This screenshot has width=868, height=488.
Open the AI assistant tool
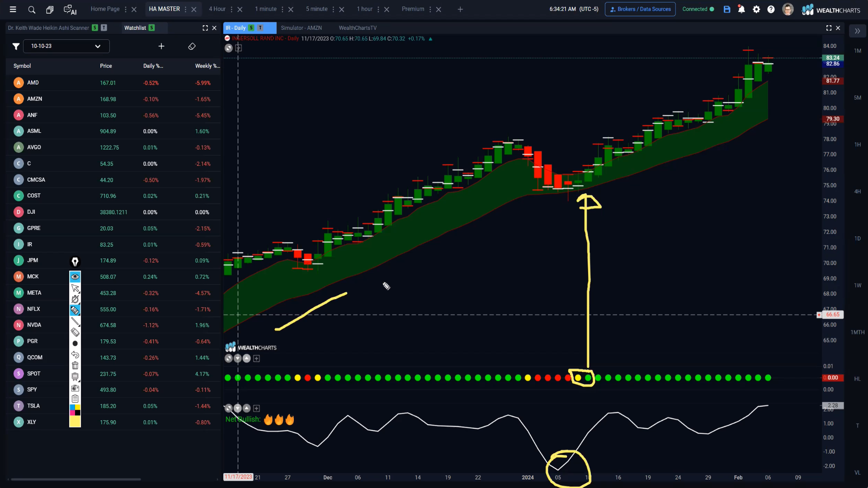(x=70, y=9)
